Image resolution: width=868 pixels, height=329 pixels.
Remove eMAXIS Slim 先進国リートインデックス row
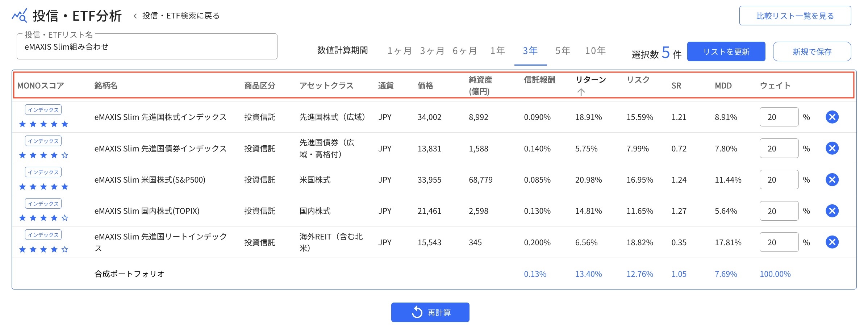(x=832, y=242)
